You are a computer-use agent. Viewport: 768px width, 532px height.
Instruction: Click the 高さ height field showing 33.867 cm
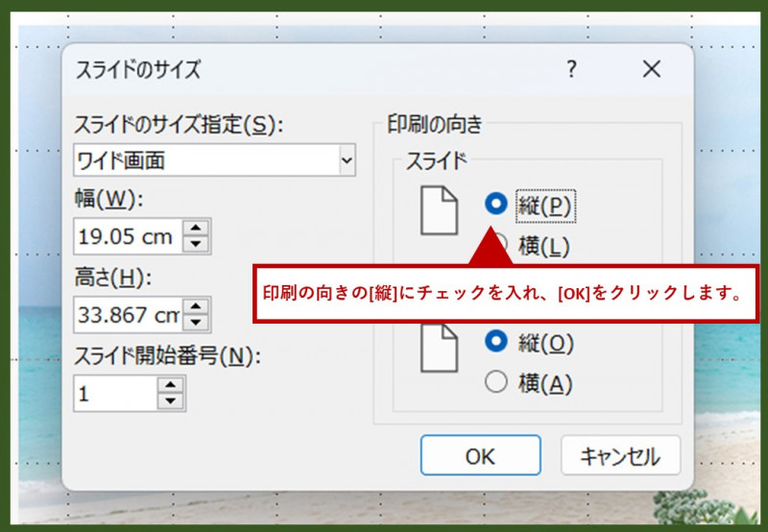pos(129,315)
